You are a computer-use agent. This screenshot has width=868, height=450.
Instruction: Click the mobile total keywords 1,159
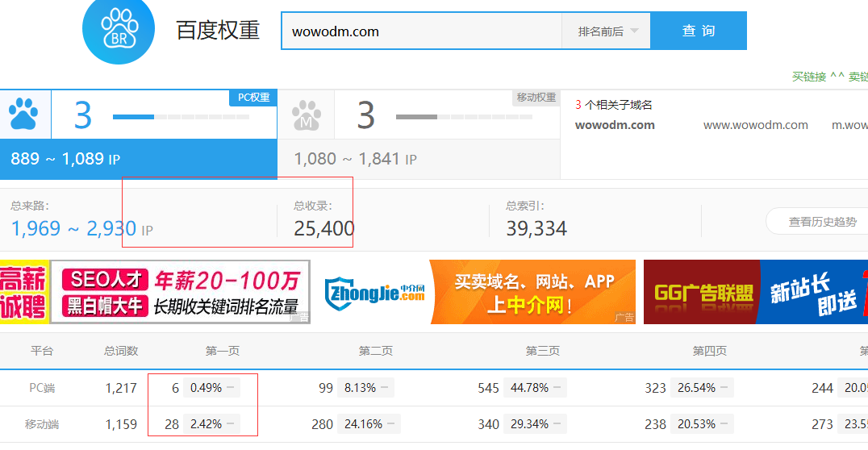coord(121,424)
